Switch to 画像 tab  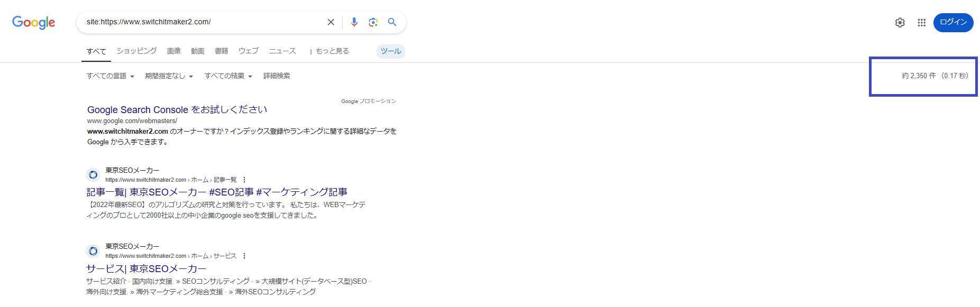pyautogui.click(x=174, y=51)
